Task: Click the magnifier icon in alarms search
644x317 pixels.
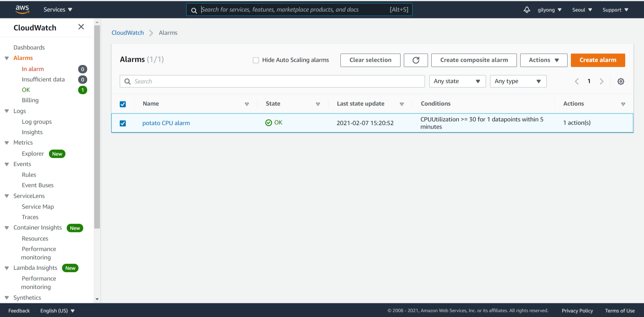Action: click(x=127, y=81)
